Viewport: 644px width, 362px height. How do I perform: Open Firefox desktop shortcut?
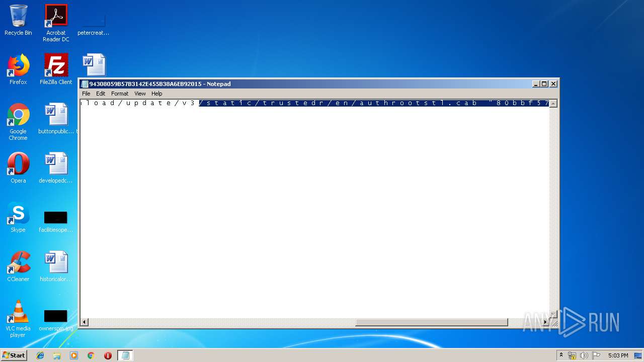18,69
